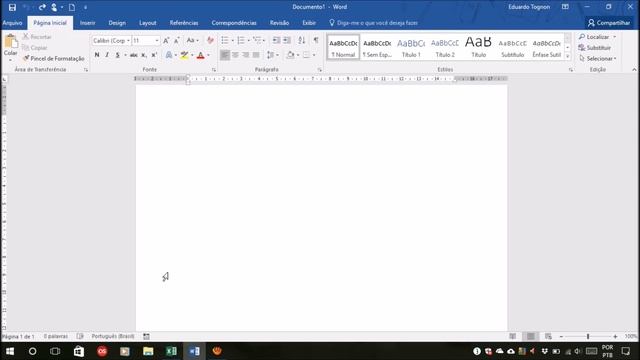
Task: Switch to the Inserir tab
Action: point(87,23)
